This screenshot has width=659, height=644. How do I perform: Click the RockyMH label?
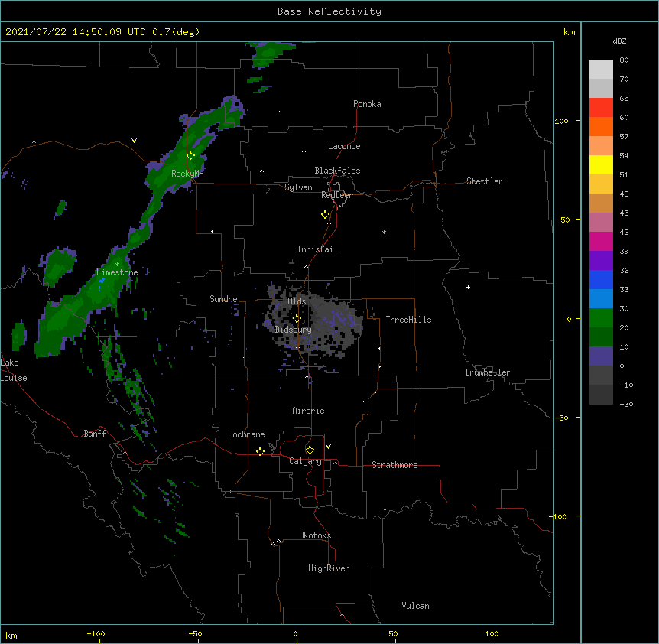tap(187, 174)
